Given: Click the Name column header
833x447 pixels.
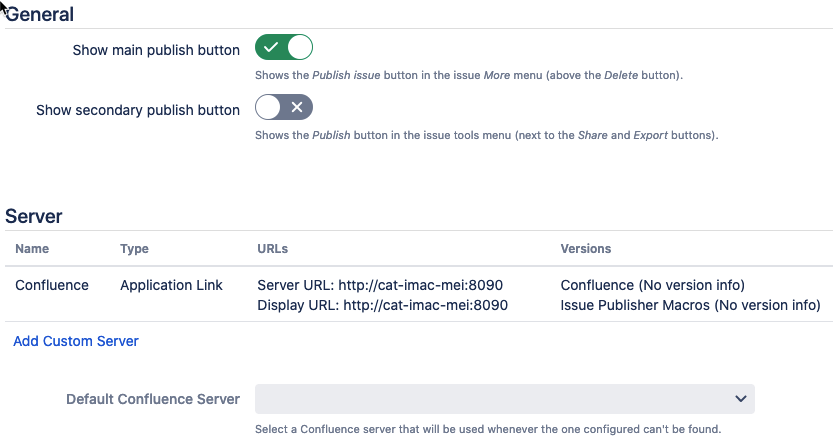Looking at the screenshot, I should click(x=32, y=249).
